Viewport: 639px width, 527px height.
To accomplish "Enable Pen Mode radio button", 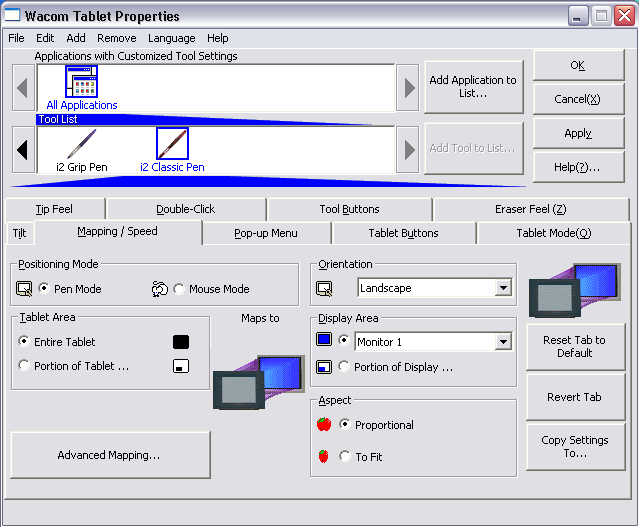I will pos(44,288).
